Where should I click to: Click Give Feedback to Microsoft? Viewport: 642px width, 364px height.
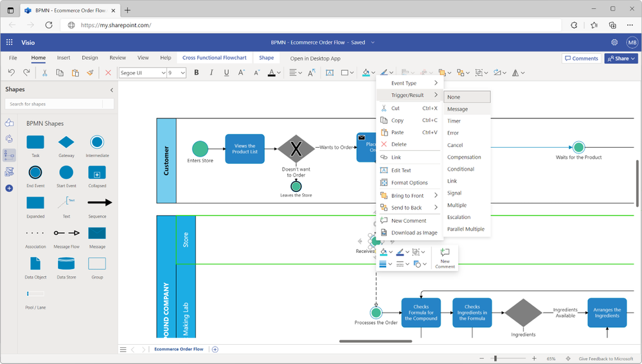606,359
